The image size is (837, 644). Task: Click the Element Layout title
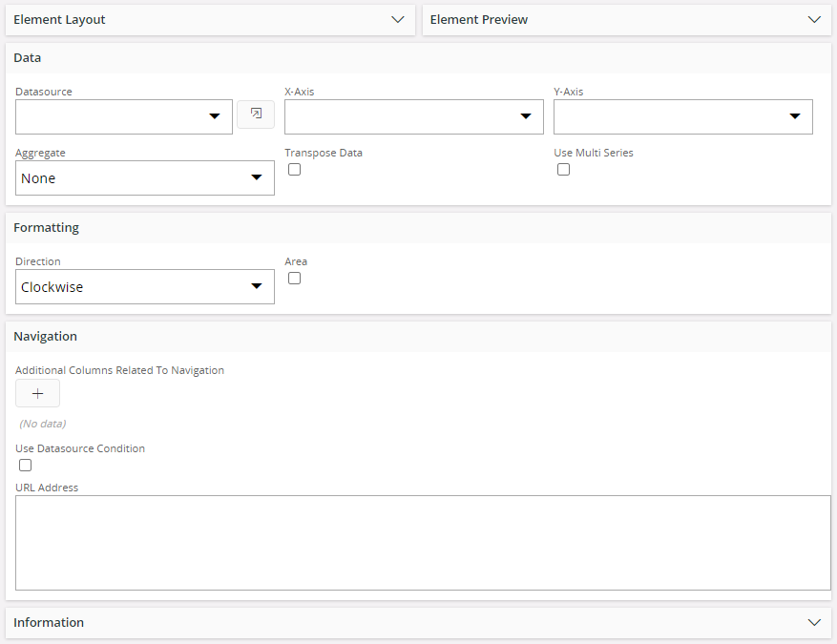pyautogui.click(x=59, y=20)
